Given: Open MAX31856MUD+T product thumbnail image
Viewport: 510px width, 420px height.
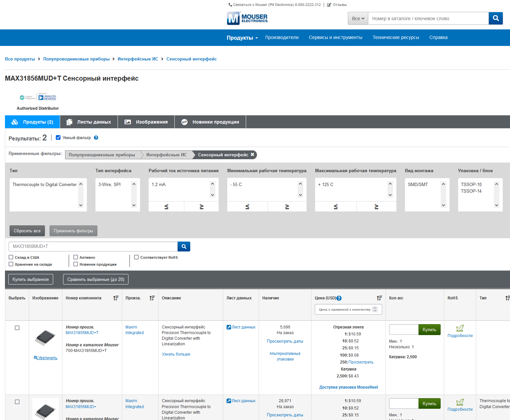Looking at the screenshot, I should click(46, 337).
